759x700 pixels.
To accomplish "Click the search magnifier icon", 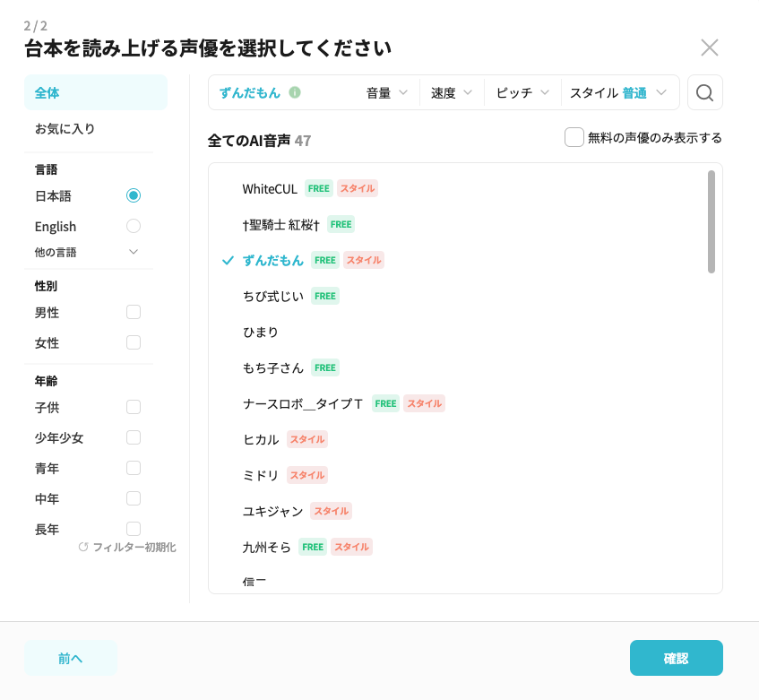I will click(x=704, y=92).
